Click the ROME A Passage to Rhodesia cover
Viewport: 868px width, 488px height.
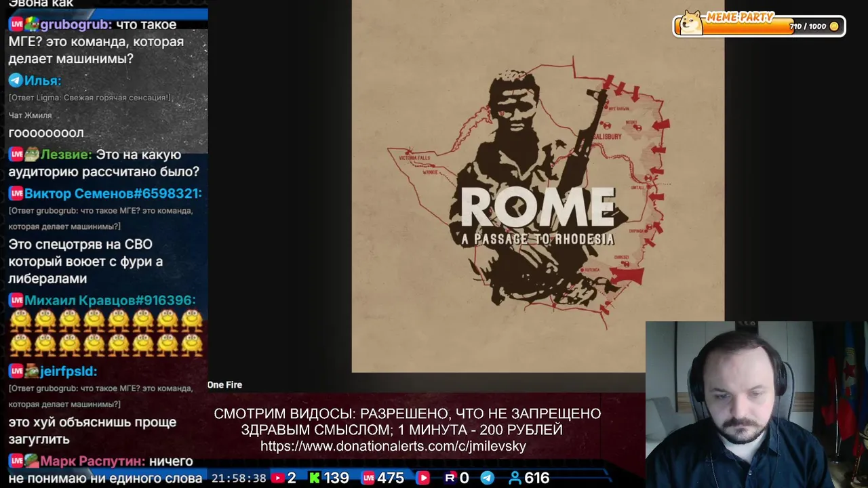tap(538, 186)
